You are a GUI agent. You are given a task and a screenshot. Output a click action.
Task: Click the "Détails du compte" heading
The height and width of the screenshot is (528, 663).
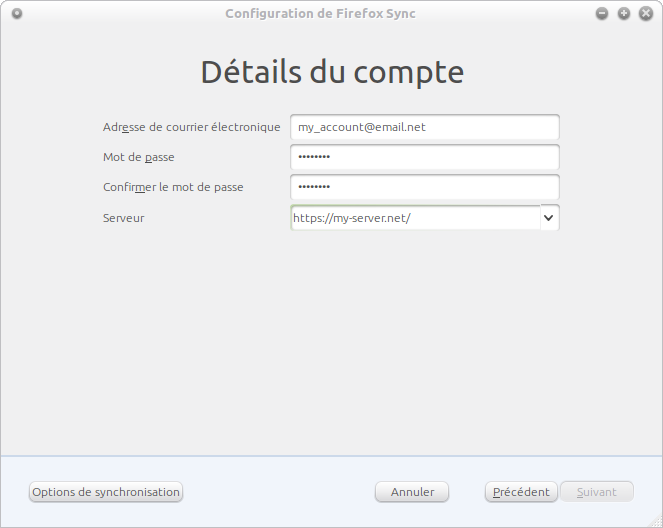pyautogui.click(x=332, y=72)
